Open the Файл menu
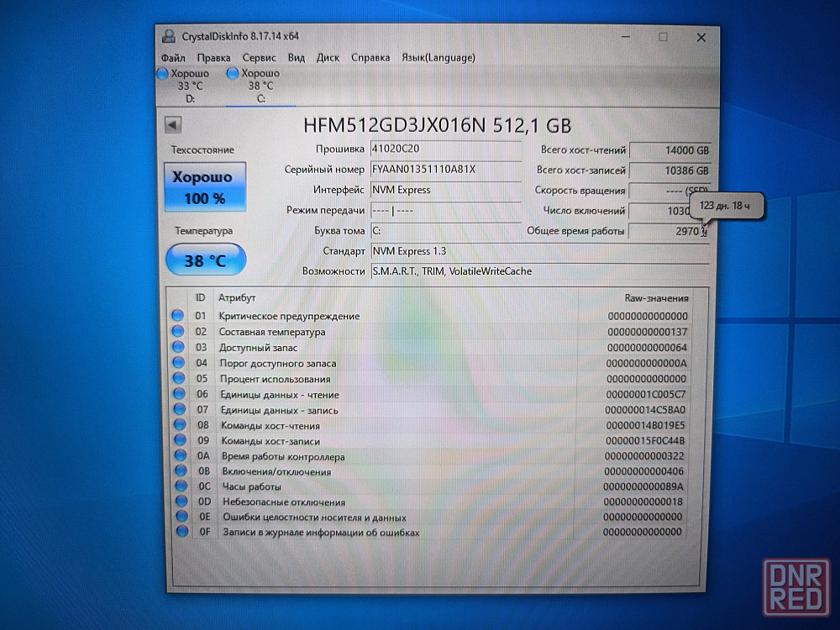 click(x=173, y=58)
